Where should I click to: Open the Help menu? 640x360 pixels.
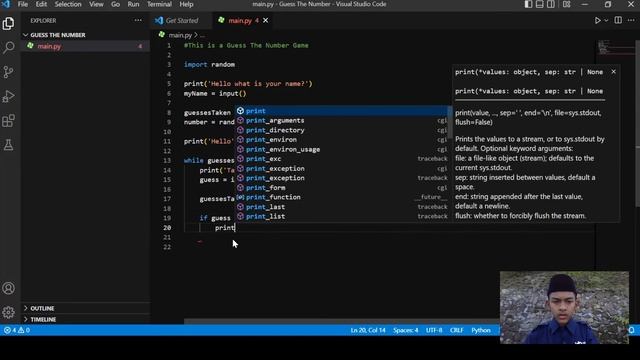pyautogui.click(x=187, y=4)
